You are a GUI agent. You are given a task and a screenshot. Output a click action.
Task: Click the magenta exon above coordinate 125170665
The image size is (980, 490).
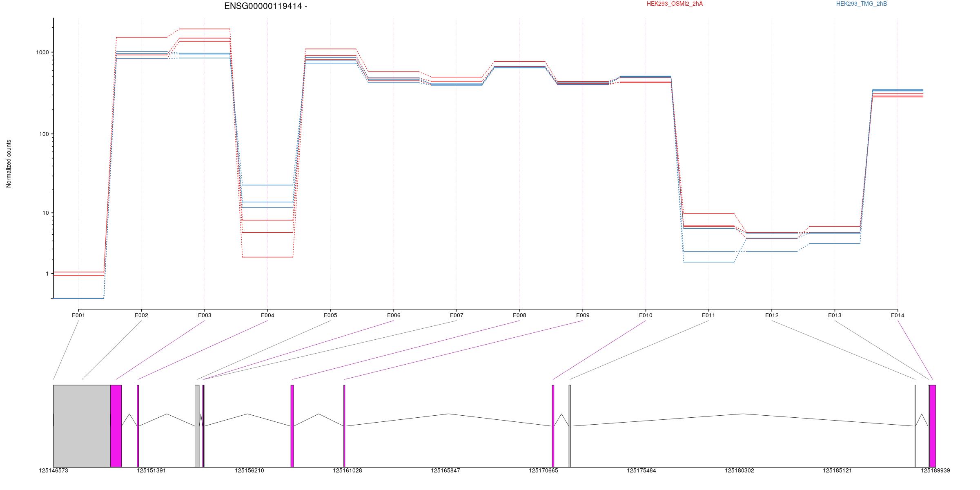point(553,426)
